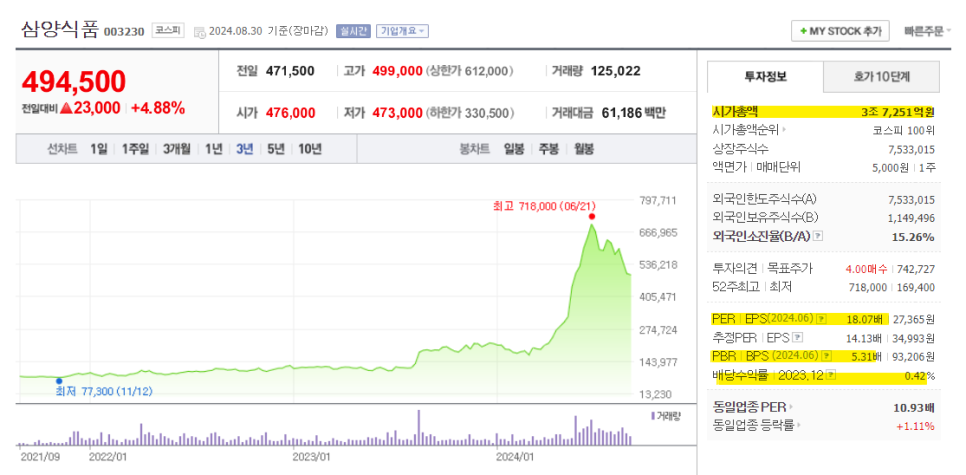The width and height of the screenshot is (966, 475).
Task: Open the 기업개요 dropdown
Action: click(402, 30)
